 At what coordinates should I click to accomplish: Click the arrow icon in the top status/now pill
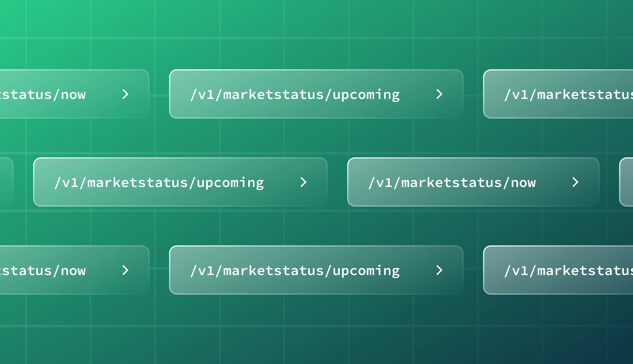[x=125, y=94]
